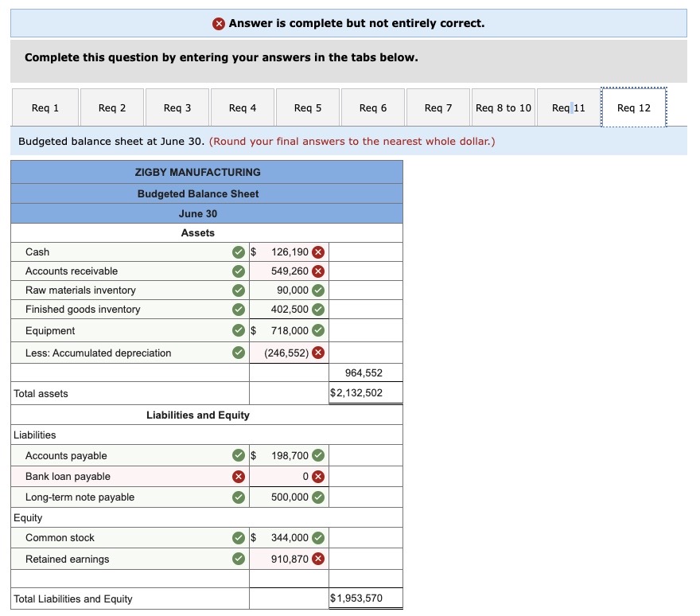Viewport: 700px width, 616px height.
Task: Click green check beside Finished goods inventory label
Action: (239, 309)
